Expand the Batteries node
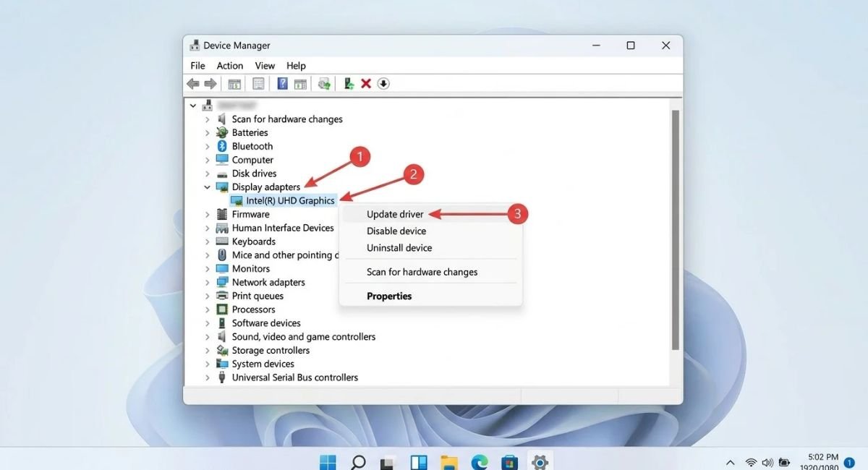The image size is (868, 470). coord(207,133)
